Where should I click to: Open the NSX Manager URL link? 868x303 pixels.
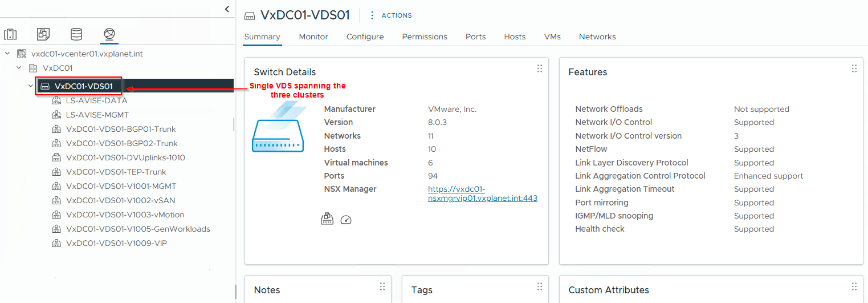point(483,194)
